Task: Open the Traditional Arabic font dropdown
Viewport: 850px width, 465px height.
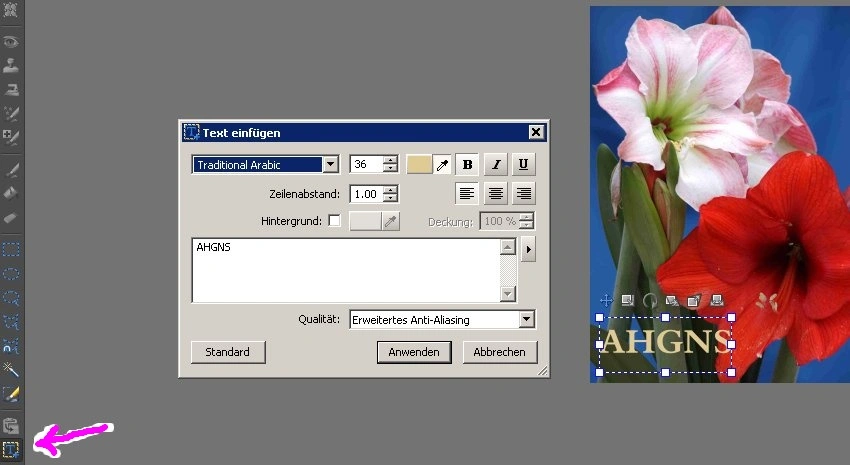Action: 330,164
